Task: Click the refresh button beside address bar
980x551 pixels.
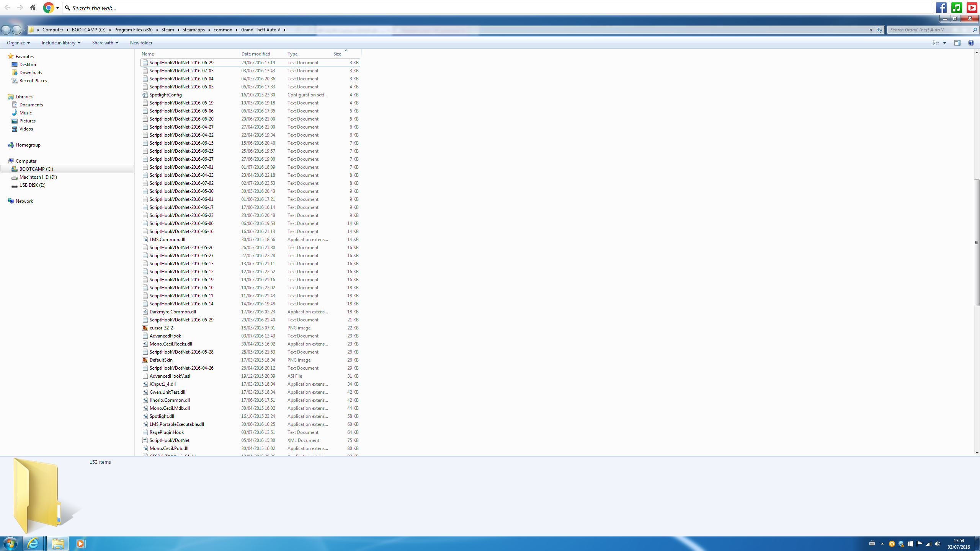Action: click(x=879, y=30)
